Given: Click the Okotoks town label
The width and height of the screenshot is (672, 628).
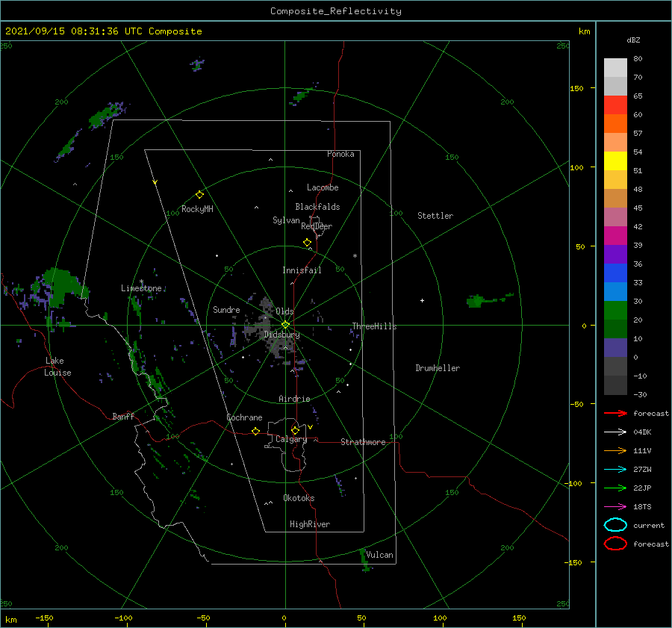Looking at the screenshot, I should (299, 498).
